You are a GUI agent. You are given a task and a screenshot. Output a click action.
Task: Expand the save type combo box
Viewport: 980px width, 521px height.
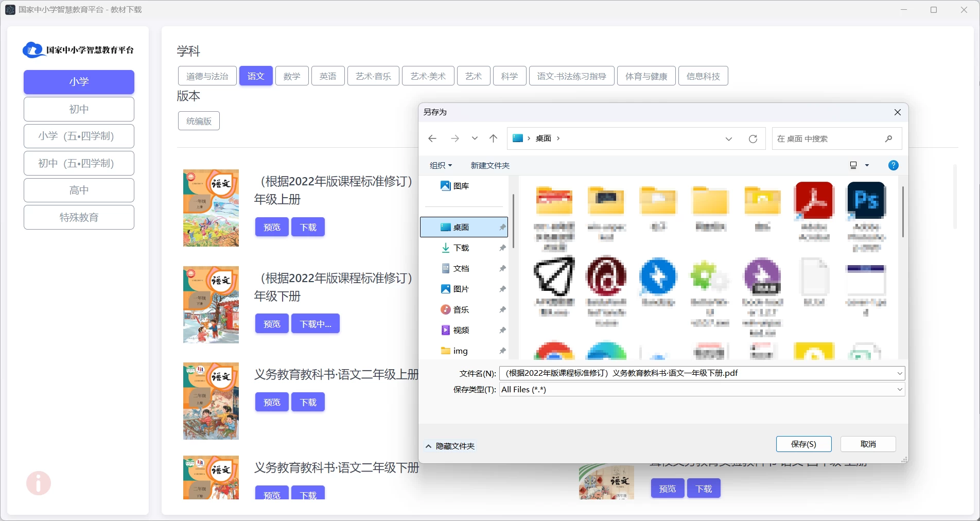[900, 390]
